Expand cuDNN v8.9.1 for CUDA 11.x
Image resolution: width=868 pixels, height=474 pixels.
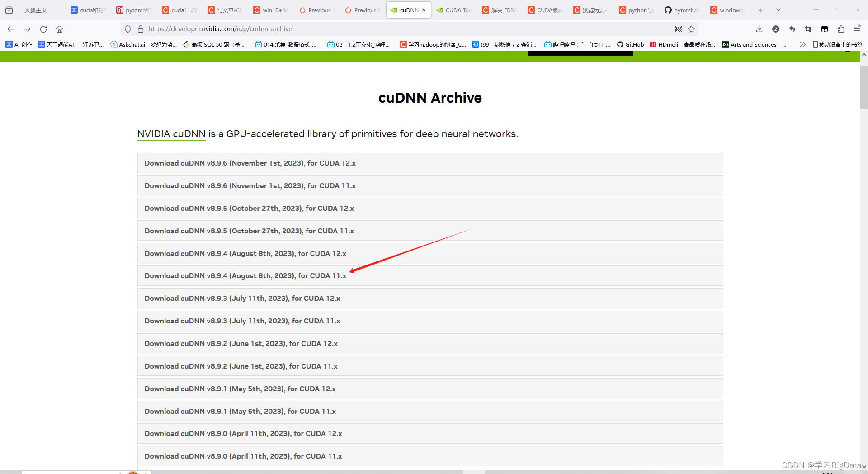[x=430, y=411]
